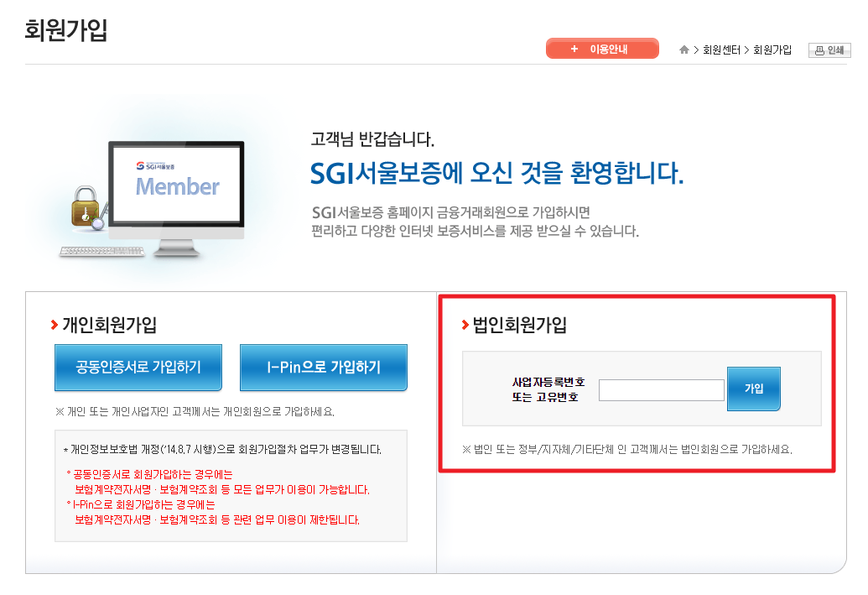
Task: Click the line 관련 업무 이용이 제한됩니다
Action: pos(217,520)
